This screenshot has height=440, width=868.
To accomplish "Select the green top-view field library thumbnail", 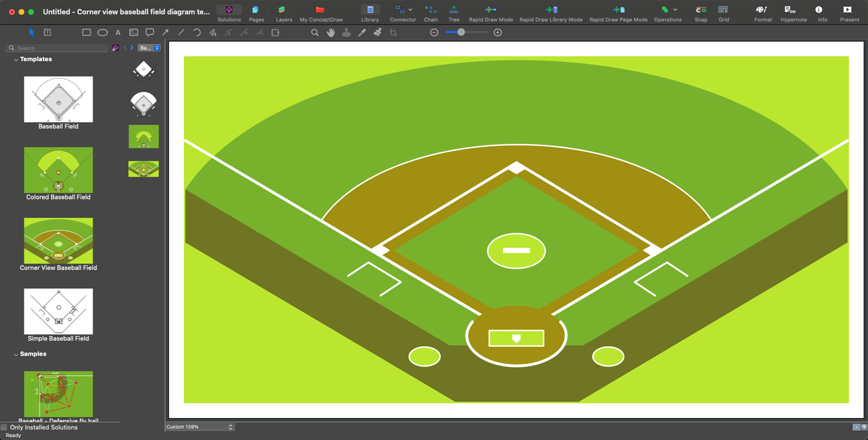I will (144, 137).
